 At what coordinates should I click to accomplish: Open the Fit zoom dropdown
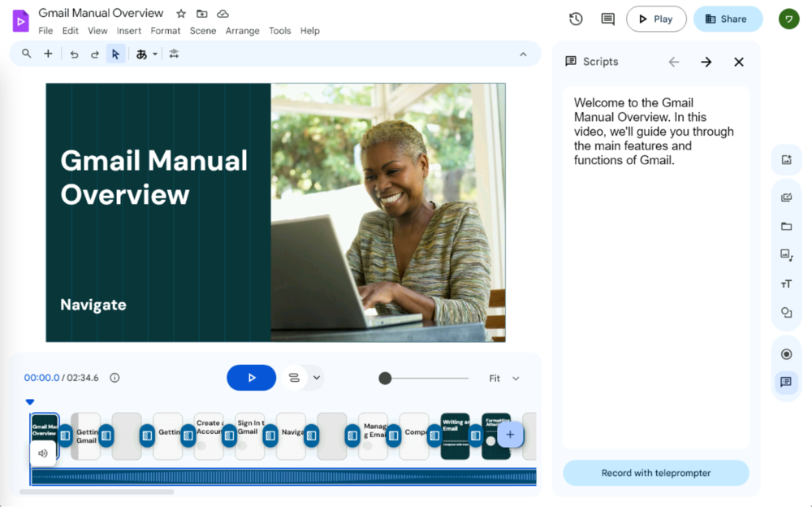(504, 378)
